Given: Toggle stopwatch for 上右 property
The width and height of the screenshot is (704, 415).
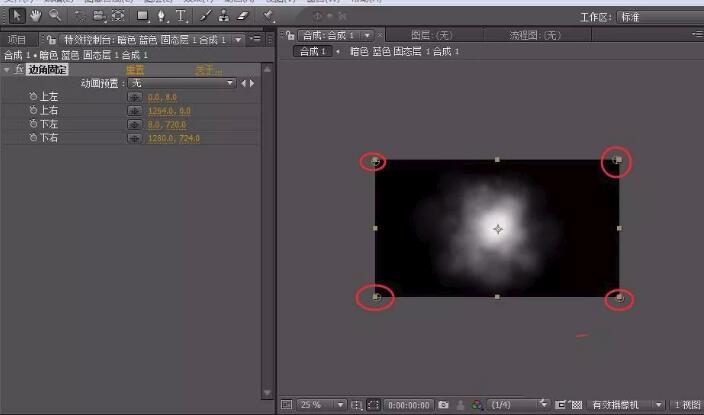Looking at the screenshot, I should coord(33,110).
